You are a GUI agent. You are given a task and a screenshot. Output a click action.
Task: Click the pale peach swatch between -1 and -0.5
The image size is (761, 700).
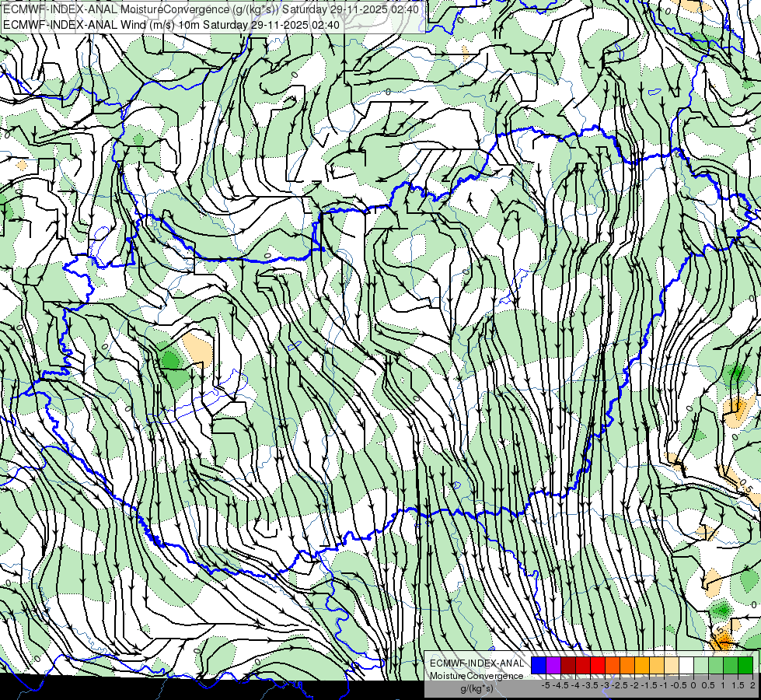[x=671, y=666]
